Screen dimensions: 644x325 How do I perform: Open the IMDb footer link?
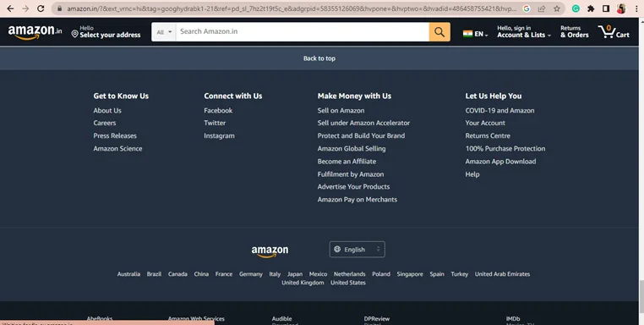tap(513, 319)
